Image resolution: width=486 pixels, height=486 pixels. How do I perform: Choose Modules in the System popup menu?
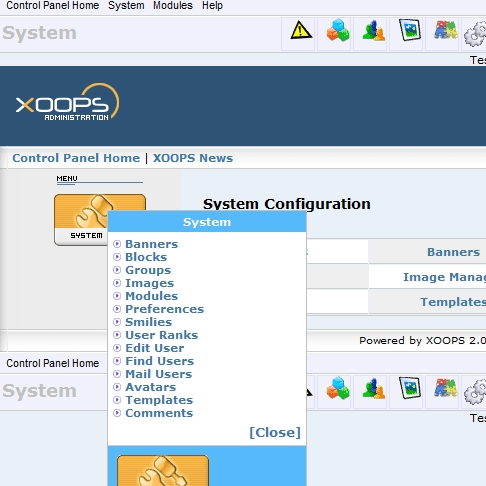click(x=151, y=296)
